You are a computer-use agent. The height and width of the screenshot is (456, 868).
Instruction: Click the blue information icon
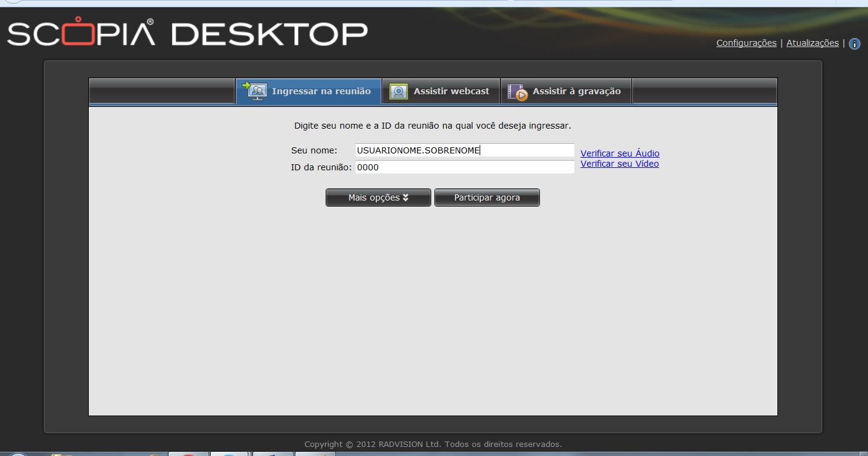(854, 43)
